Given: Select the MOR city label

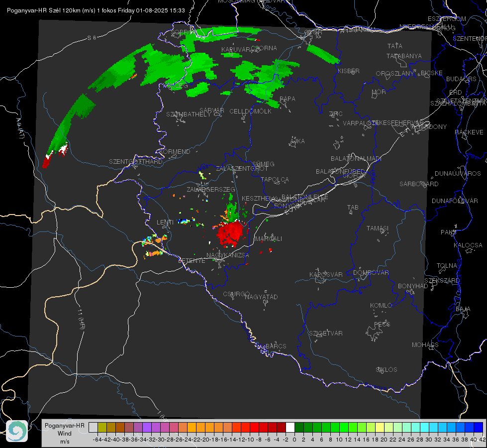Looking at the screenshot, I should click(379, 92).
